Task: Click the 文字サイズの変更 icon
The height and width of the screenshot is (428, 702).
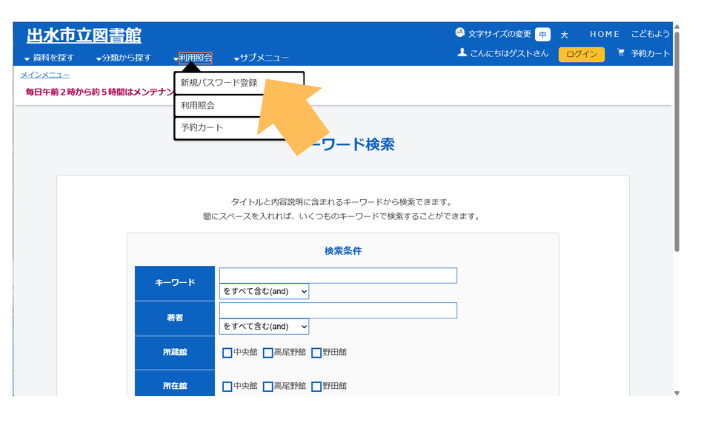Action: point(460,33)
